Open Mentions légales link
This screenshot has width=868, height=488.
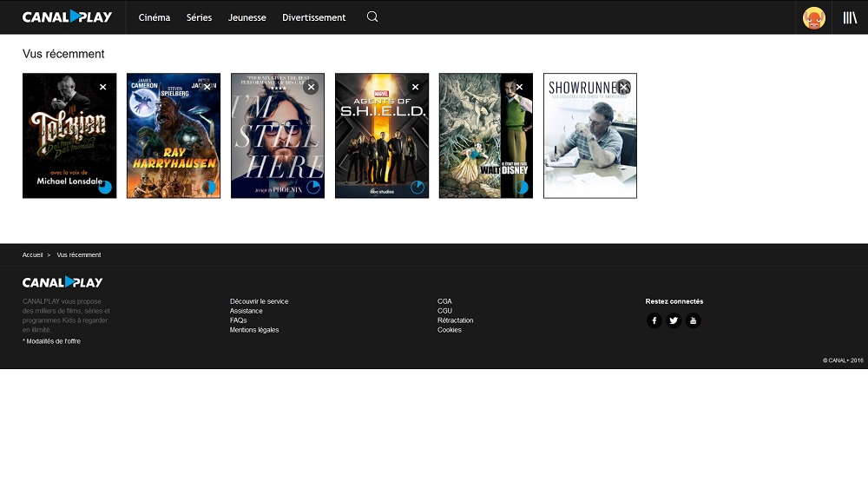point(254,330)
